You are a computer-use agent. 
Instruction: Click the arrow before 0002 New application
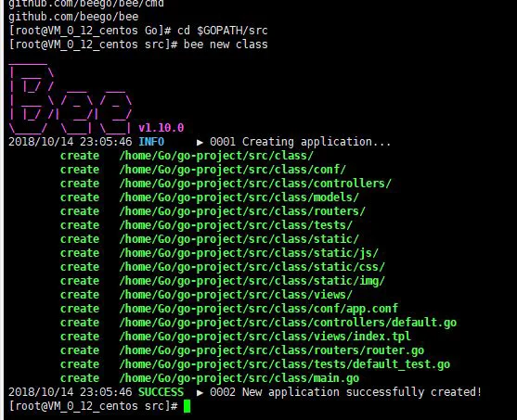coord(200,393)
